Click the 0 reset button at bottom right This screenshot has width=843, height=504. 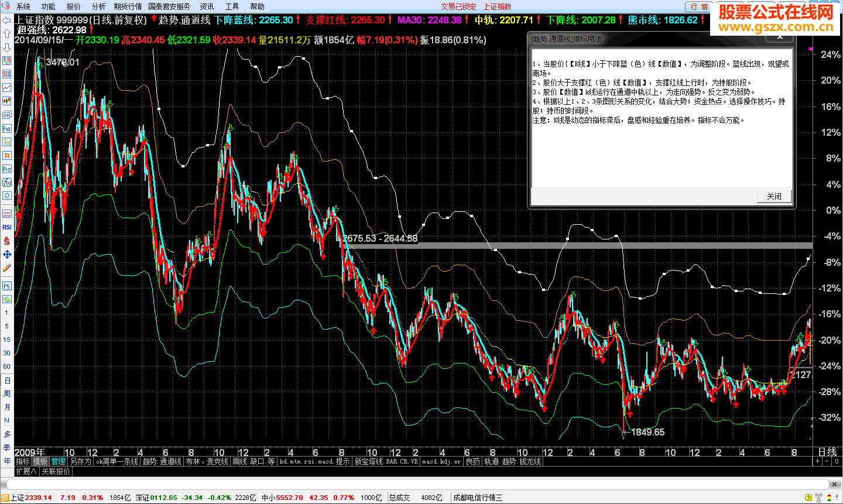tap(837, 461)
